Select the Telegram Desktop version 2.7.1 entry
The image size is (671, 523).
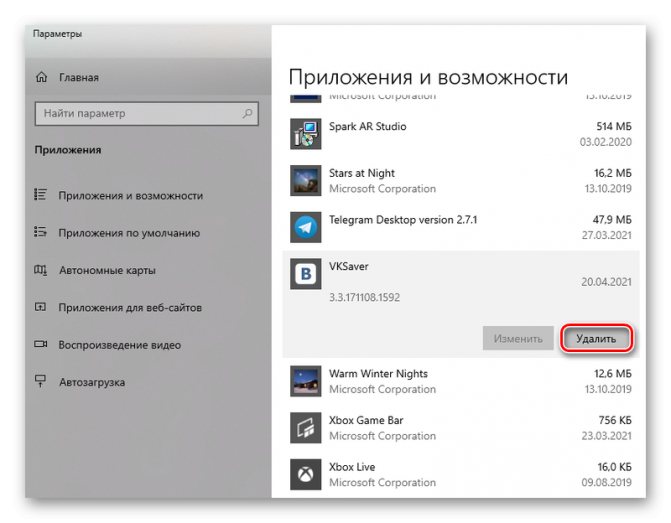pyautogui.click(x=403, y=220)
